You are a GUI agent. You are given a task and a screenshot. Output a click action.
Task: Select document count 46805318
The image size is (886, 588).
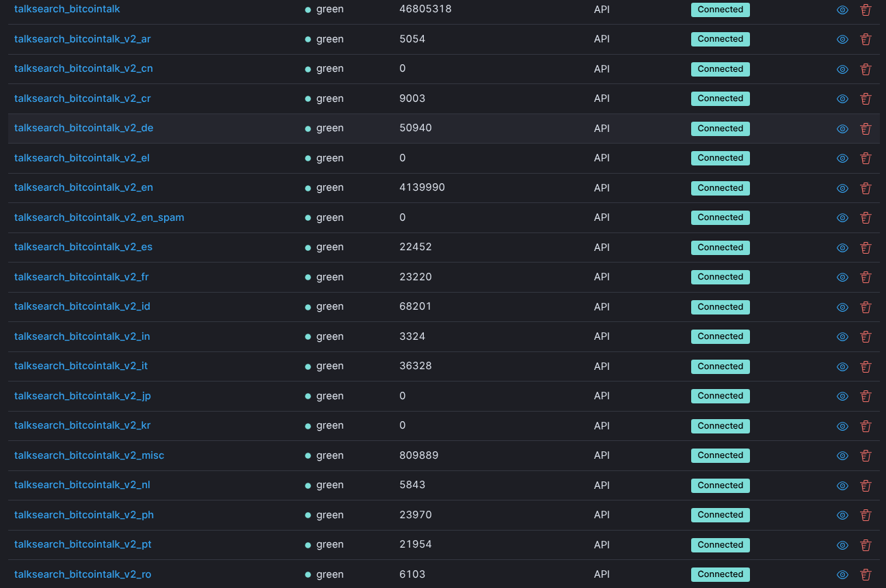click(425, 9)
